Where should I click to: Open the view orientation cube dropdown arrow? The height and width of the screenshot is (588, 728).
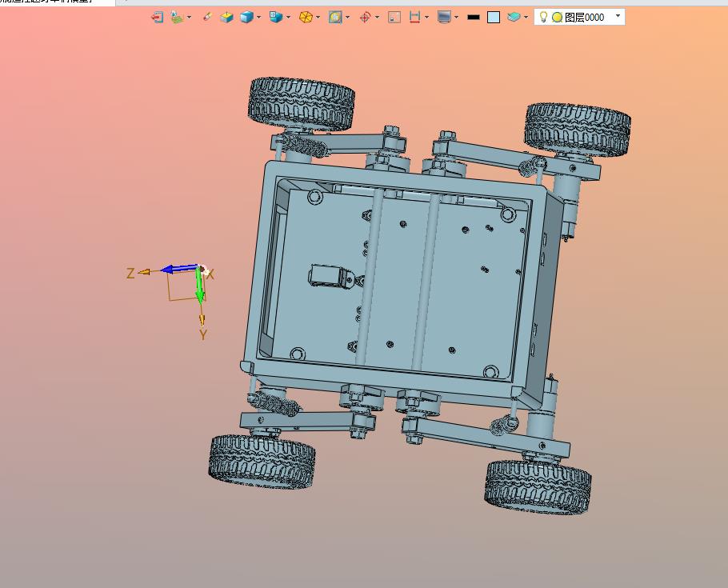288,18
